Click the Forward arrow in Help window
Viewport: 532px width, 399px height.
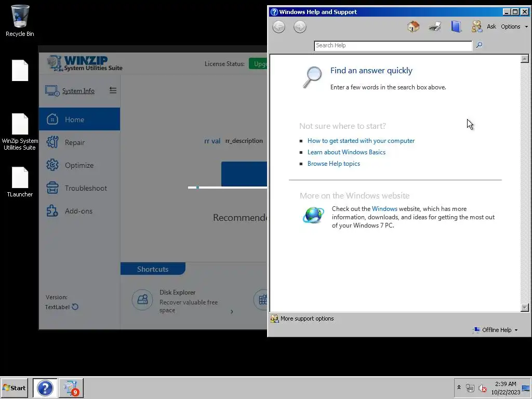[300, 27]
